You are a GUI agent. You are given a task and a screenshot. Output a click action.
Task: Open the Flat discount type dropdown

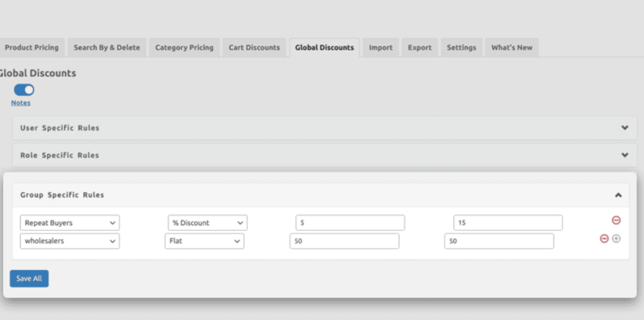pyautogui.click(x=204, y=241)
